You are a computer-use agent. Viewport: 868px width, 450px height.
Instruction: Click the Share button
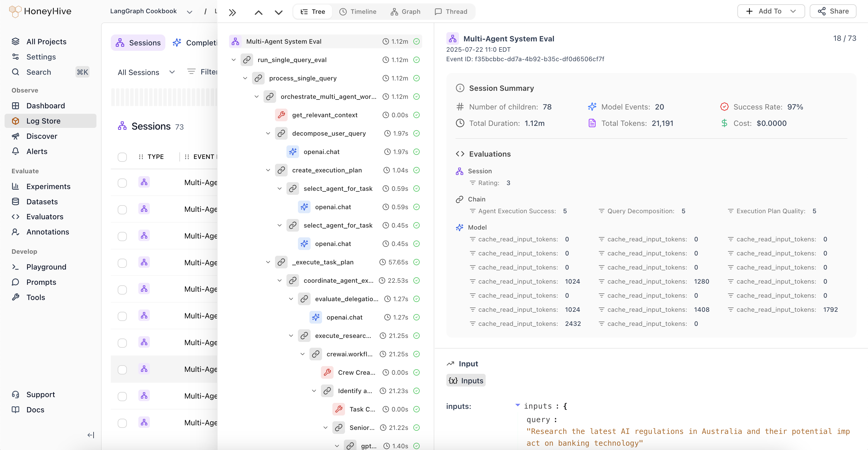click(833, 11)
